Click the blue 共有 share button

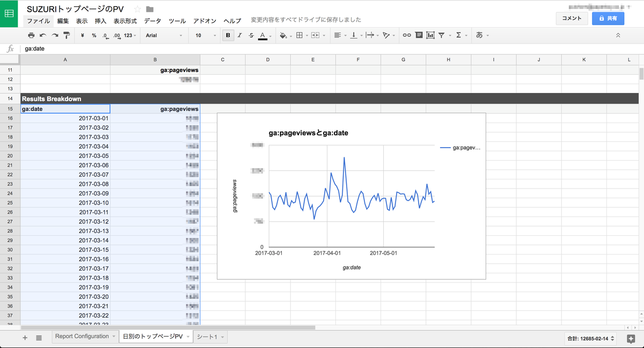(x=608, y=18)
